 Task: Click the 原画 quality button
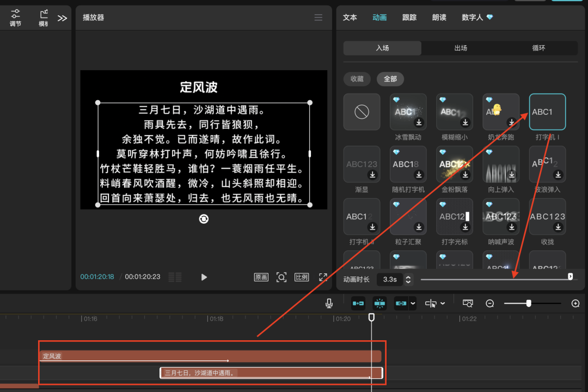(261, 277)
